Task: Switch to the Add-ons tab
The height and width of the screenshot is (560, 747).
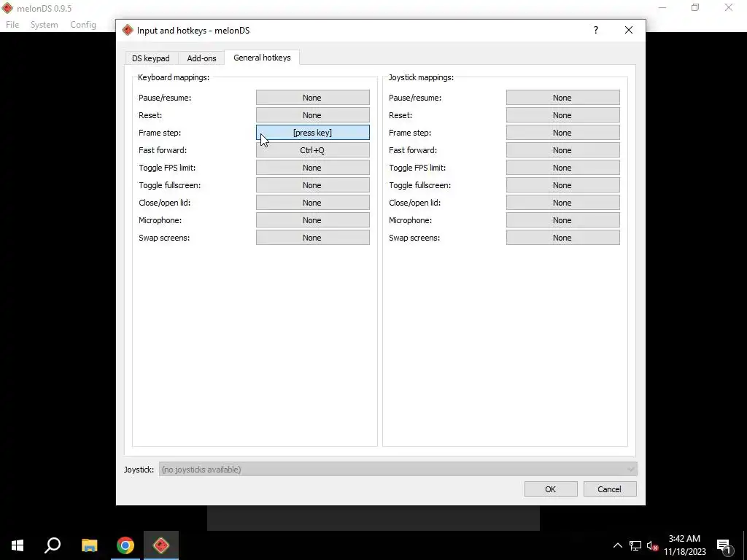Action: coord(201,58)
